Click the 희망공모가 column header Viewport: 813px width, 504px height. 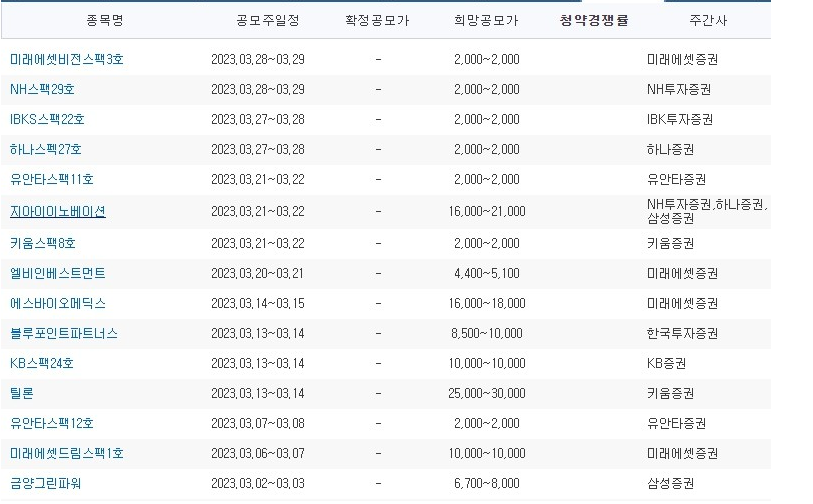click(x=486, y=21)
